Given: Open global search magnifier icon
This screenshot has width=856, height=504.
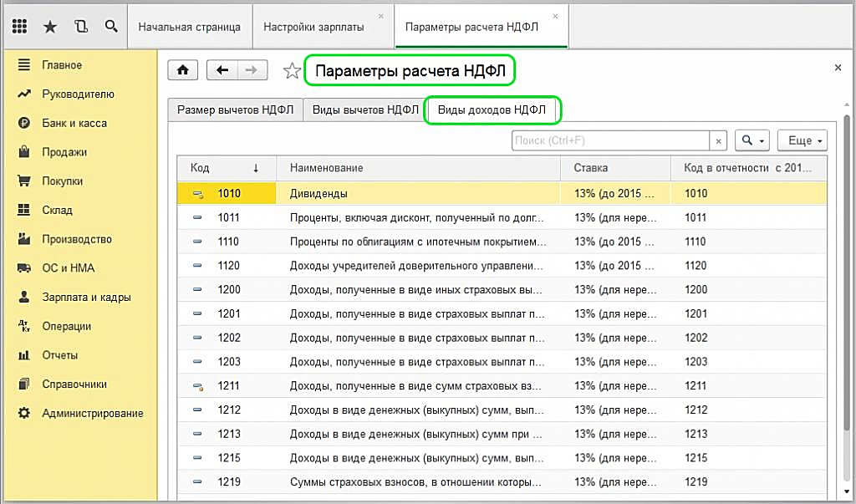Looking at the screenshot, I should [111, 26].
